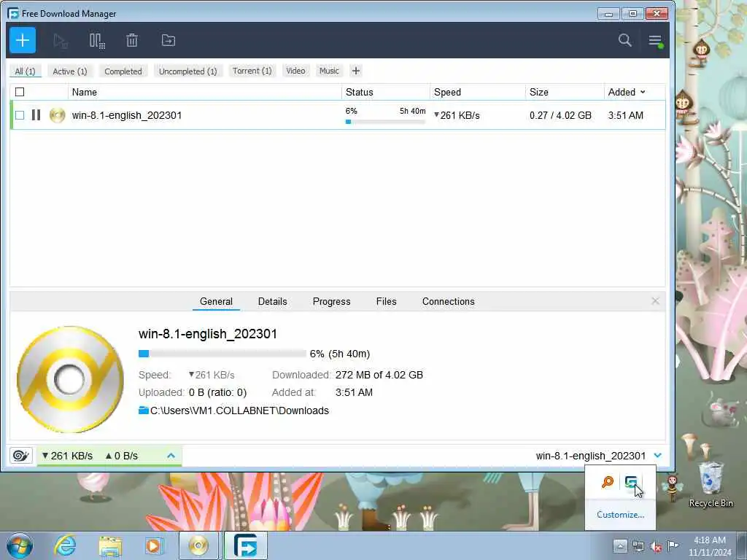Click the start download toolbar icon
This screenshot has height=560, width=747.
pyautogui.click(x=60, y=41)
